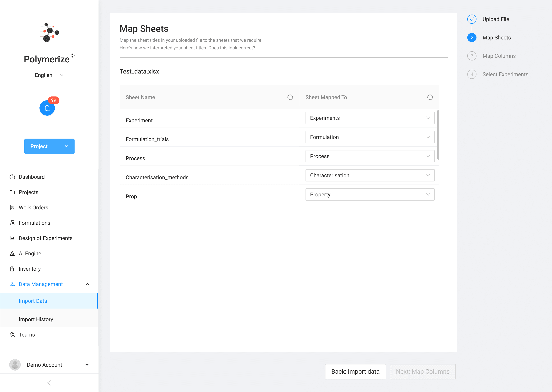
Task: Click the notification bell icon
Action: click(47, 108)
